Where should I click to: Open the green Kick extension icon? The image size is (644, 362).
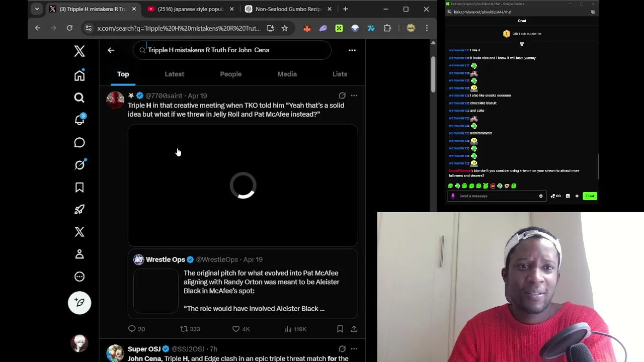339,28
